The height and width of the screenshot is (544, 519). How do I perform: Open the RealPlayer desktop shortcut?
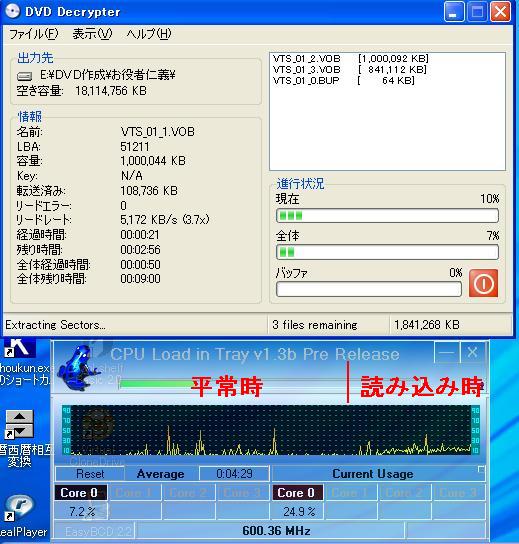tap(19, 509)
